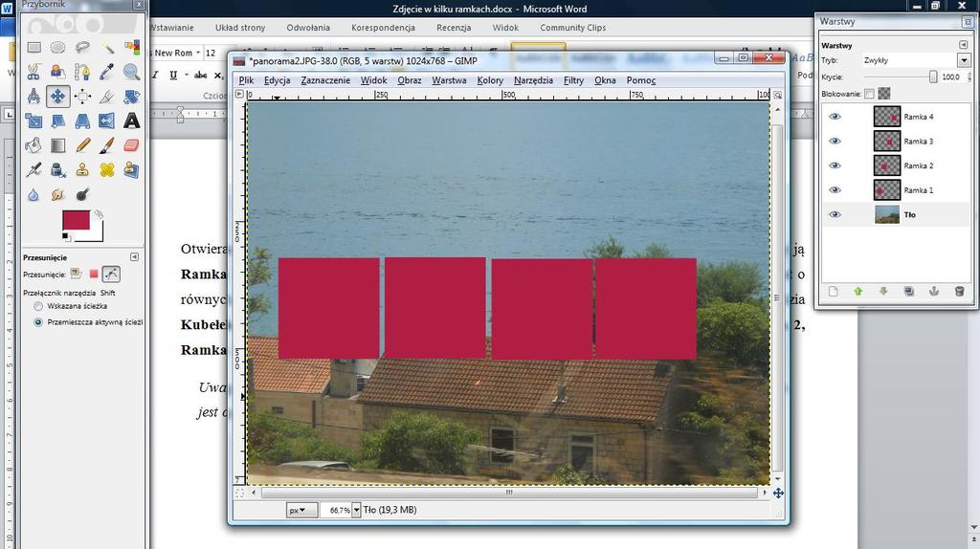Delete layer with trash icon

click(959, 292)
